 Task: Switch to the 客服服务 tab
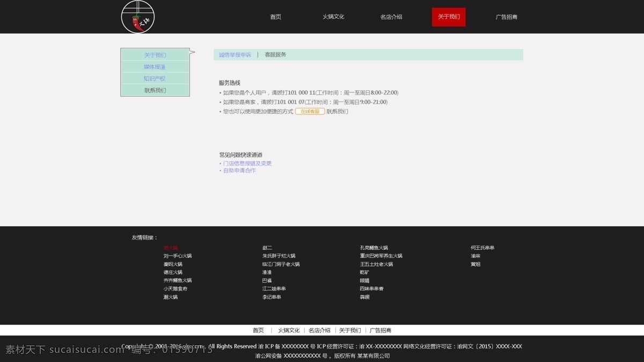[x=276, y=55]
